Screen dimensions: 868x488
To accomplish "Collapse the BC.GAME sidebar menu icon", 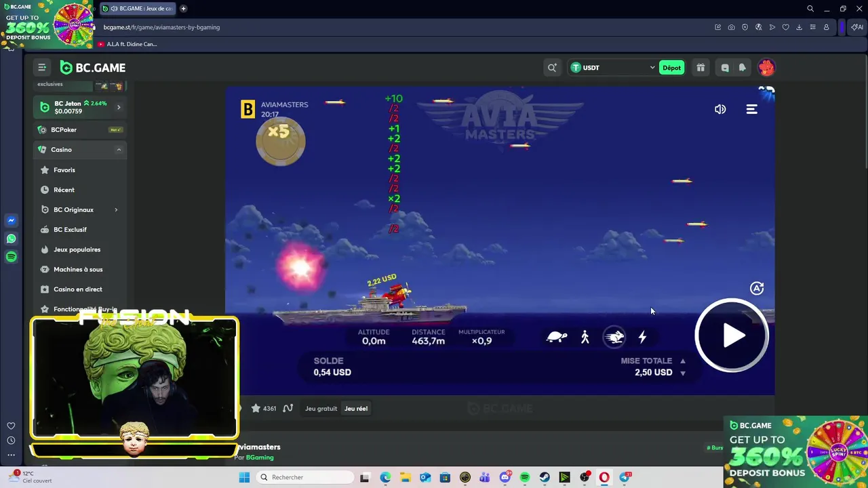I will (x=42, y=67).
